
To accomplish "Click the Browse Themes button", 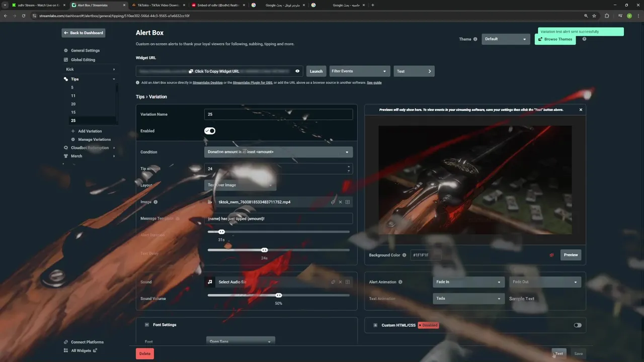I will click(555, 39).
